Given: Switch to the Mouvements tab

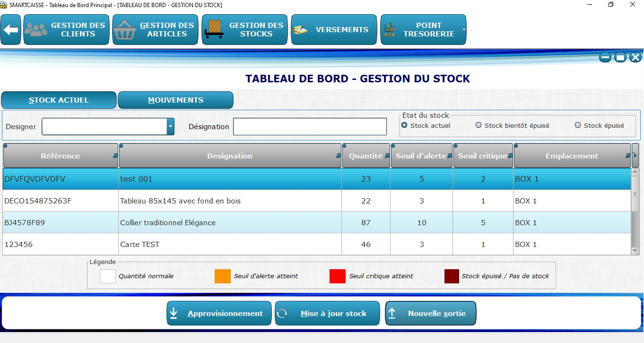Looking at the screenshot, I should (175, 100).
